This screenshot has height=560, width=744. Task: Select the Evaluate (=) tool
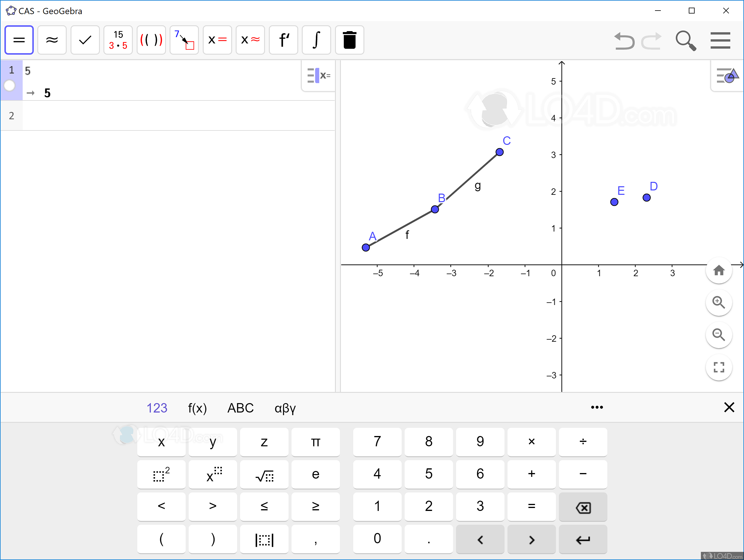point(19,40)
